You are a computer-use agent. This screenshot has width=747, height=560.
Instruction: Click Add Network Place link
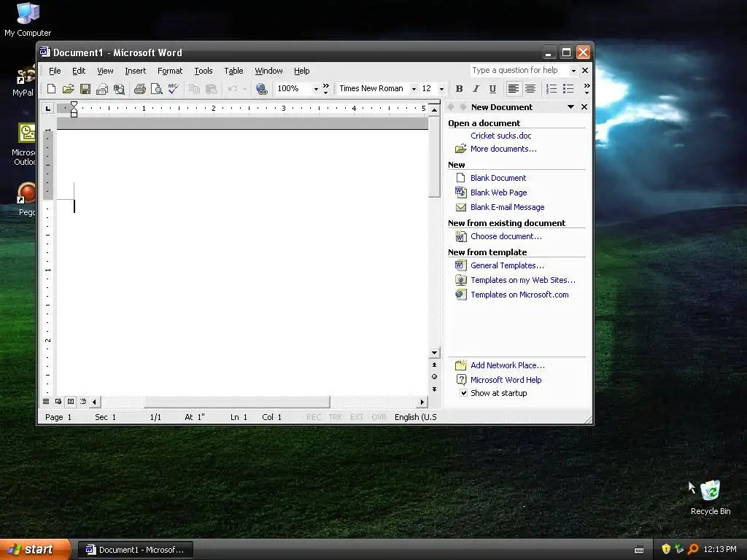[508, 365]
